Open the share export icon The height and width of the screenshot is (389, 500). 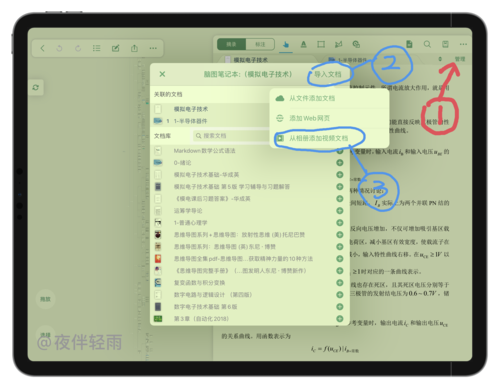134,48
